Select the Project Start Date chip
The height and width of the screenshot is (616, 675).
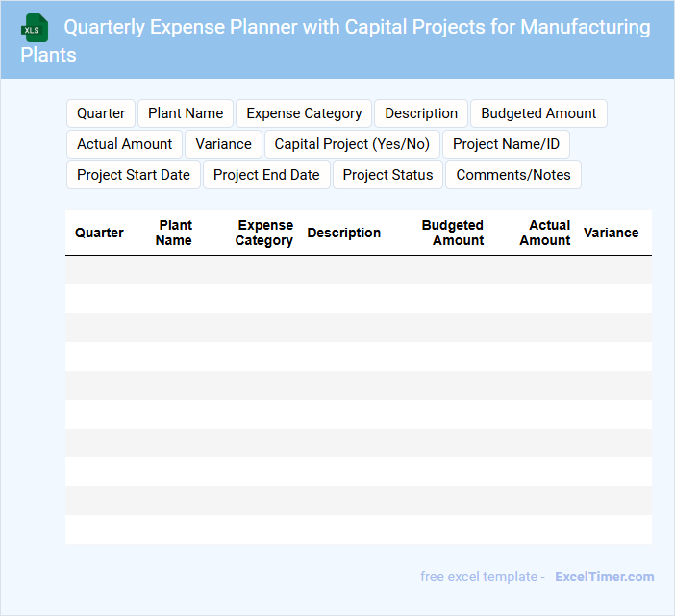tap(134, 175)
